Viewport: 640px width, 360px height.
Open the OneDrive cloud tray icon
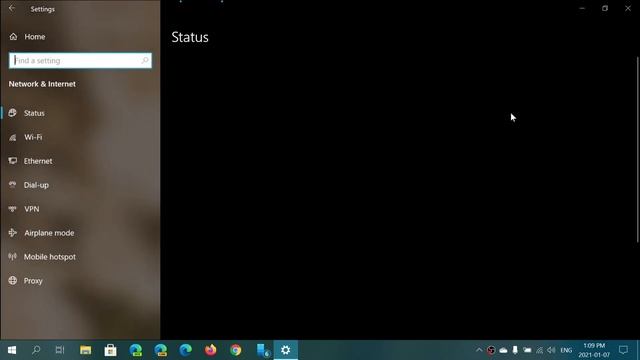tap(503, 350)
